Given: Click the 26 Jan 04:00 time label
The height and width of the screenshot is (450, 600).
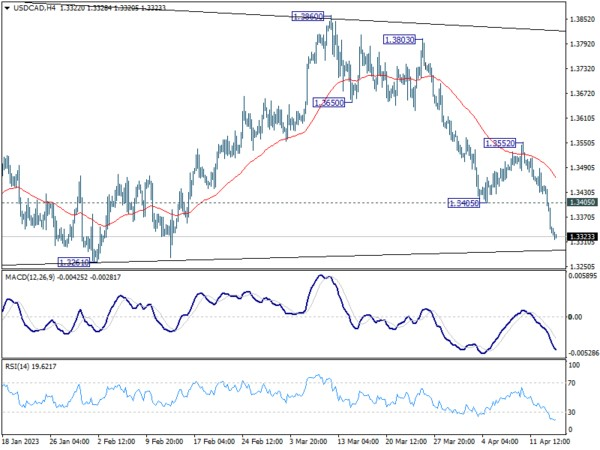Looking at the screenshot, I should pyautogui.click(x=70, y=441).
